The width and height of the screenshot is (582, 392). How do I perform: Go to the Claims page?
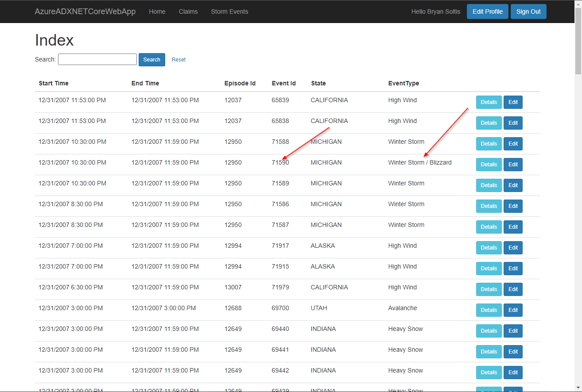pos(188,12)
